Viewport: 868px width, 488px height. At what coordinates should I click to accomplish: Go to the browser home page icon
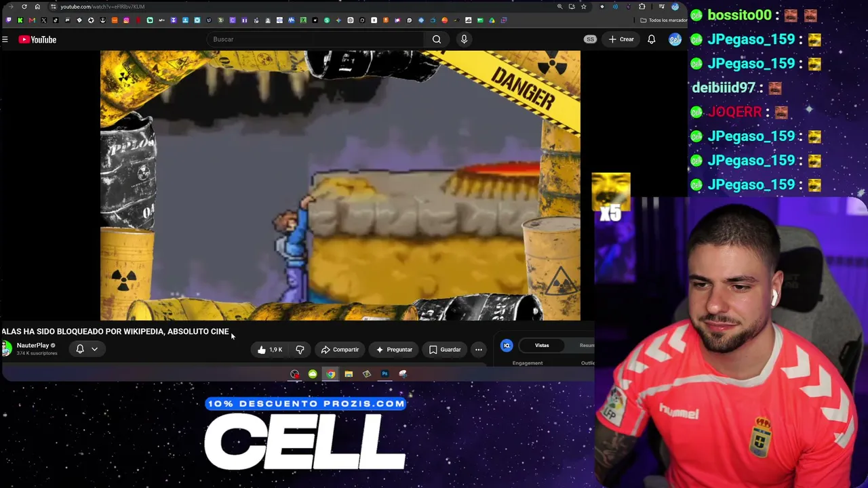pos(37,7)
